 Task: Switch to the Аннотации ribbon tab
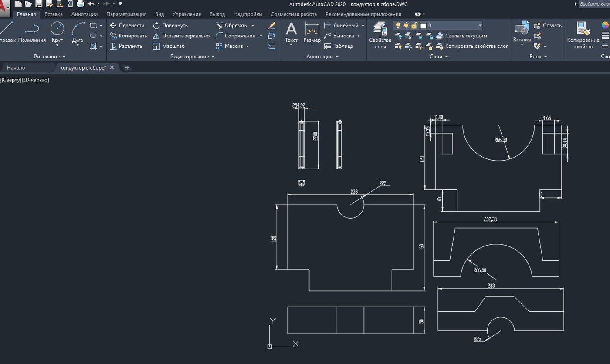[x=84, y=14]
